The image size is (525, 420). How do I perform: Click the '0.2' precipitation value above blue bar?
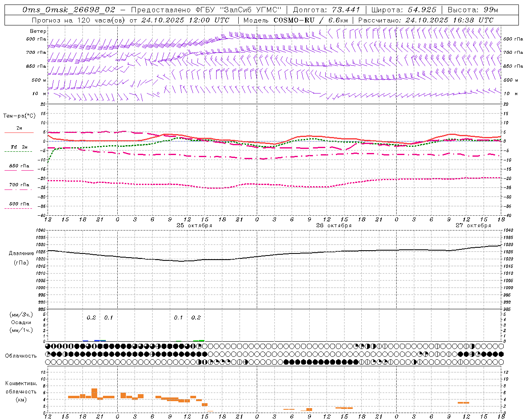coord(91,318)
